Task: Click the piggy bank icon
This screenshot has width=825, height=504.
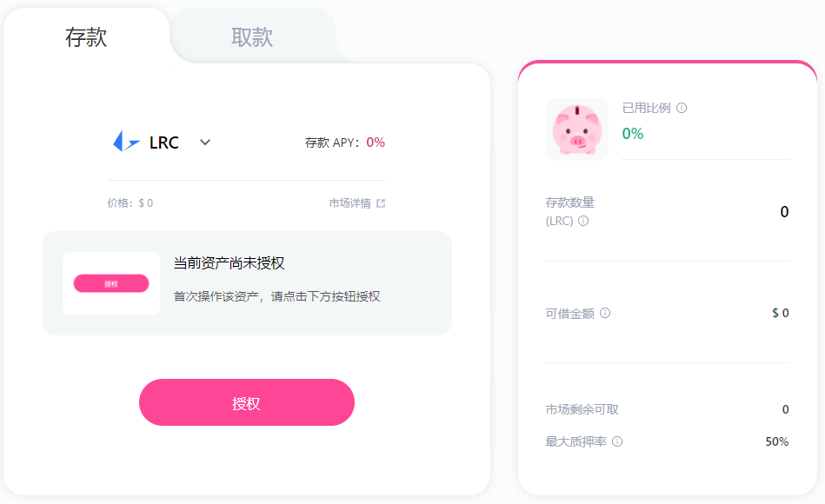Action: (x=576, y=129)
